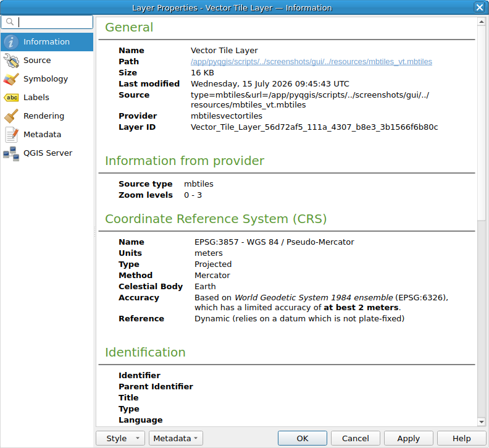Image resolution: width=489 pixels, height=448 pixels.
Task: Click the '16 KB' size value
Action: (x=202, y=73)
